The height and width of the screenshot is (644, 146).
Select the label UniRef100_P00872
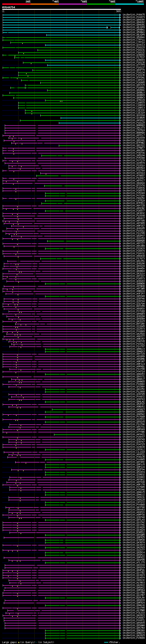tap(133, 397)
